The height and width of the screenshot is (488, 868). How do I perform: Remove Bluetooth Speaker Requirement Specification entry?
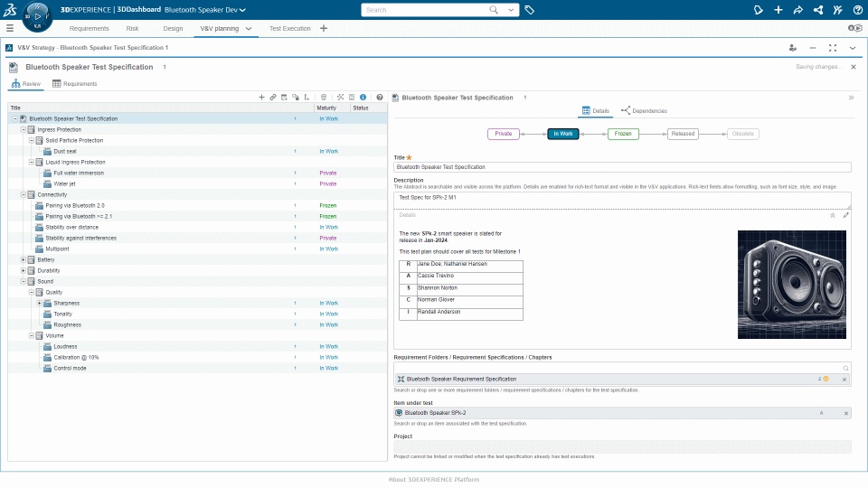pyautogui.click(x=844, y=380)
